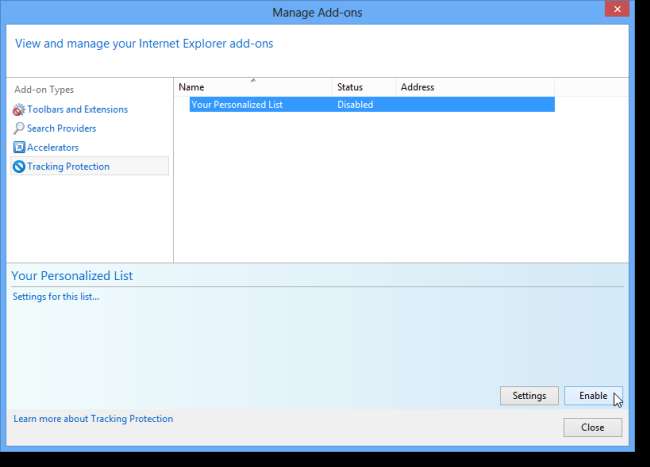Click the Disabled status cell
This screenshot has height=467, width=650.
pyautogui.click(x=355, y=104)
